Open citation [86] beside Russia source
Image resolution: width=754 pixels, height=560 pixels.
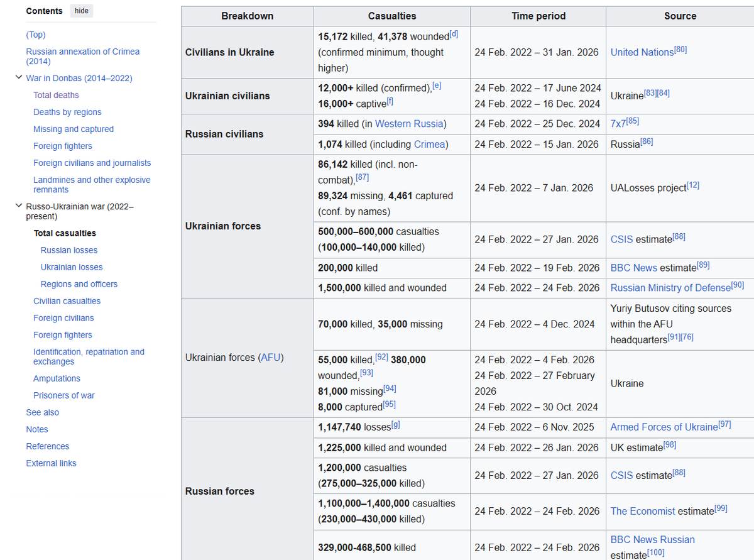point(647,141)
